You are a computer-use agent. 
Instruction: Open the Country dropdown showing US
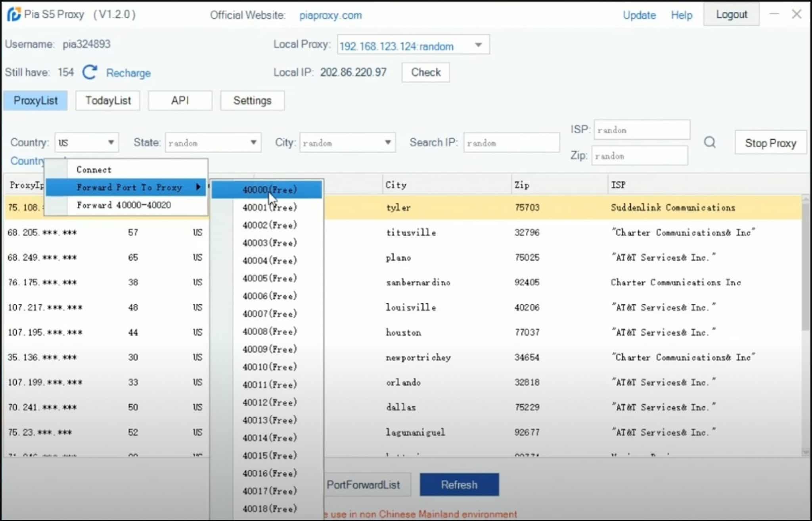coord(86,142)
